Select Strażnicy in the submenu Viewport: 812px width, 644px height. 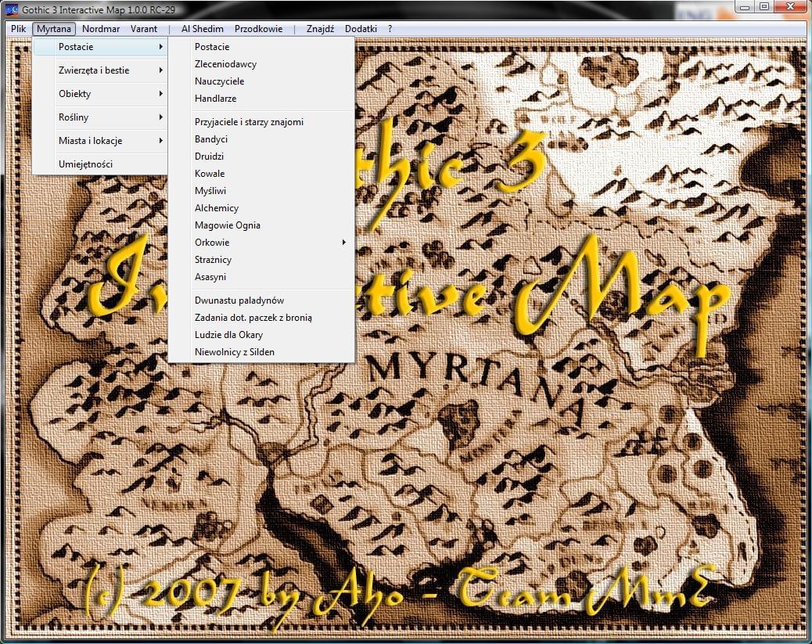tap(261, 260)
